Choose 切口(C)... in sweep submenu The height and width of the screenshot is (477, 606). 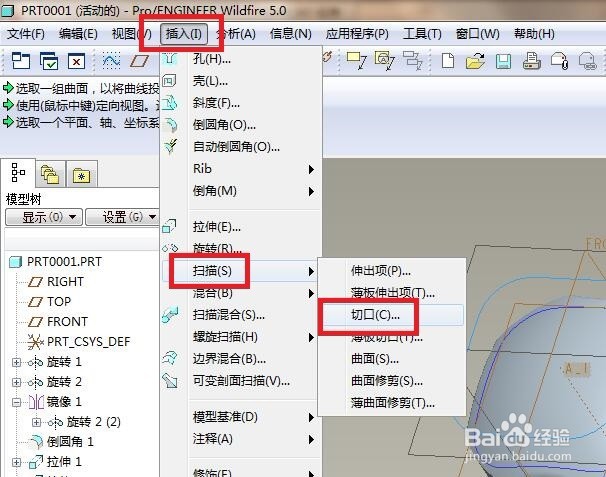(x=392, y=315)
